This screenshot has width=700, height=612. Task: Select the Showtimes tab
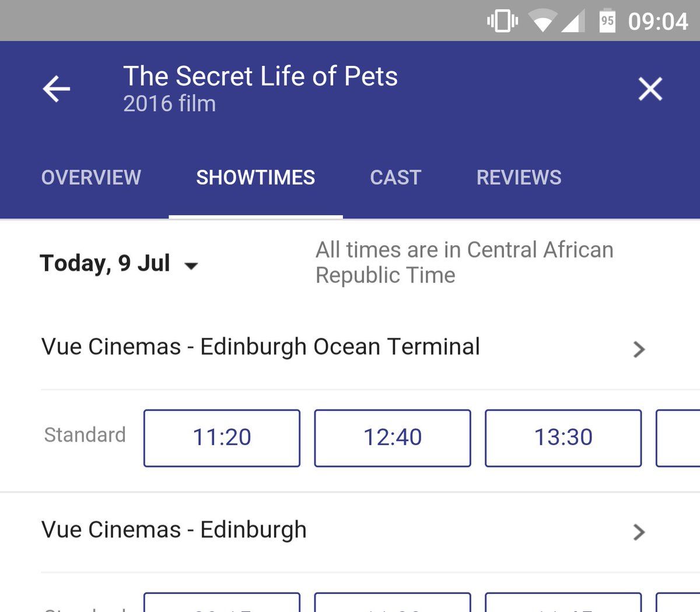[256, 177]
